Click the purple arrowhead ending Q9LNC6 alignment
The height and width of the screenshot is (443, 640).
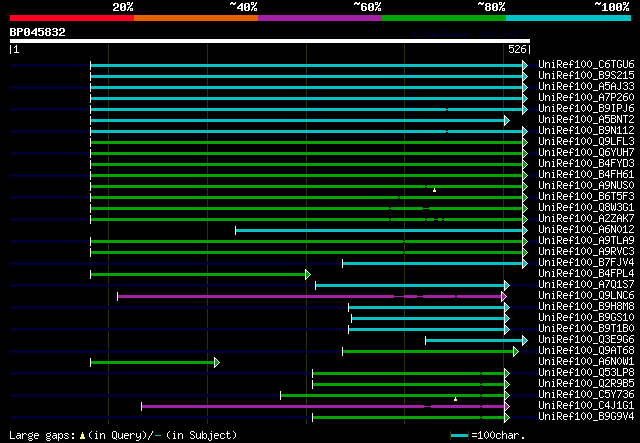click(x=504, y=296)
